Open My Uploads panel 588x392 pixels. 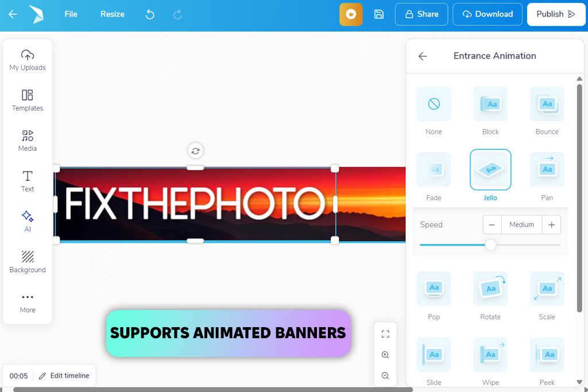[28, 60]
